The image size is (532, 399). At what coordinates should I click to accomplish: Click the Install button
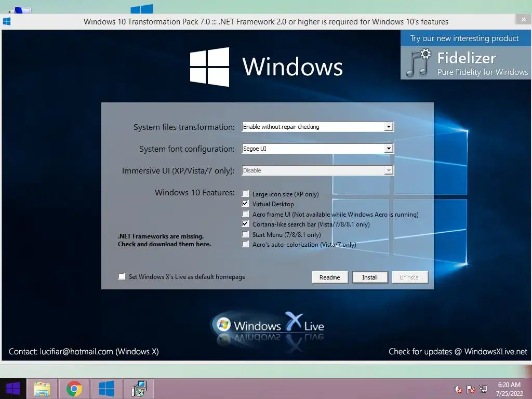pyautogui.click(x=370, y=277)
